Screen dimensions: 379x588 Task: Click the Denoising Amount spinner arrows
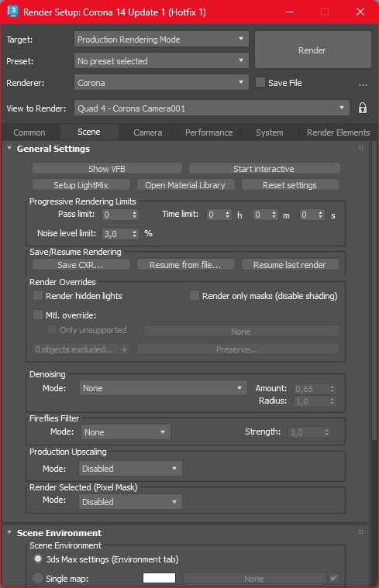332,389
